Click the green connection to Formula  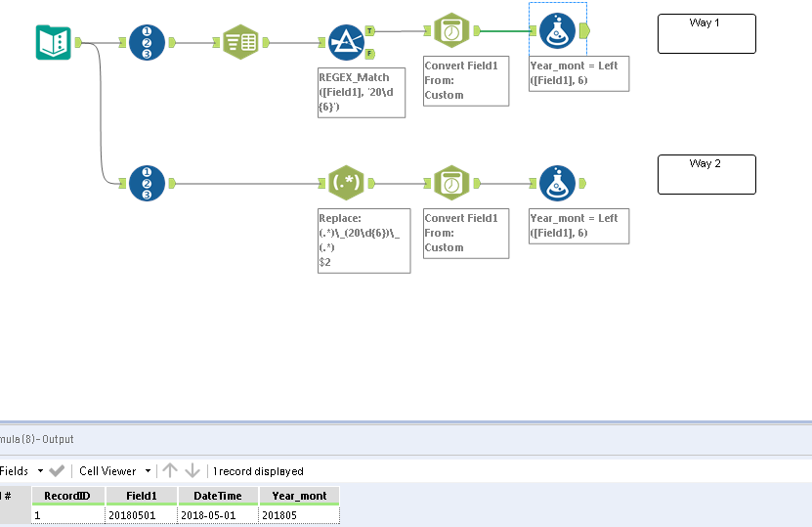tap(505, 31)
